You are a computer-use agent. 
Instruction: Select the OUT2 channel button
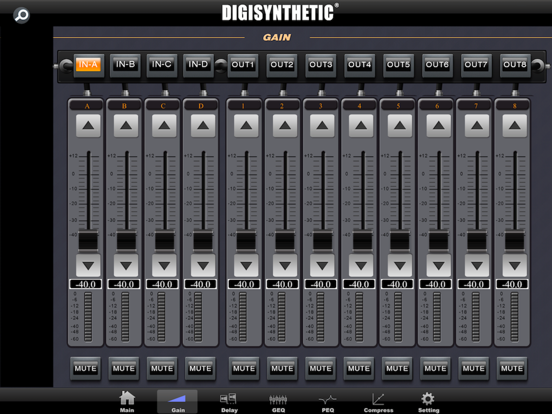[x=282, y=65]
